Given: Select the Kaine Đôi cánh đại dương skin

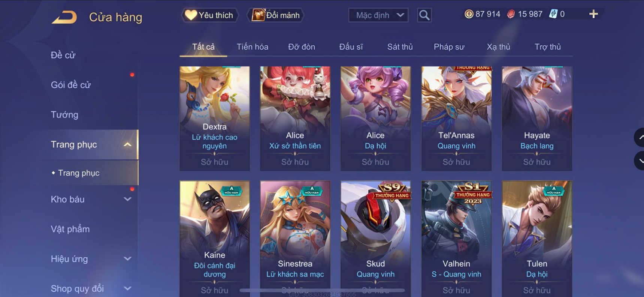Looking at the screenshot, I should (215, 239).
